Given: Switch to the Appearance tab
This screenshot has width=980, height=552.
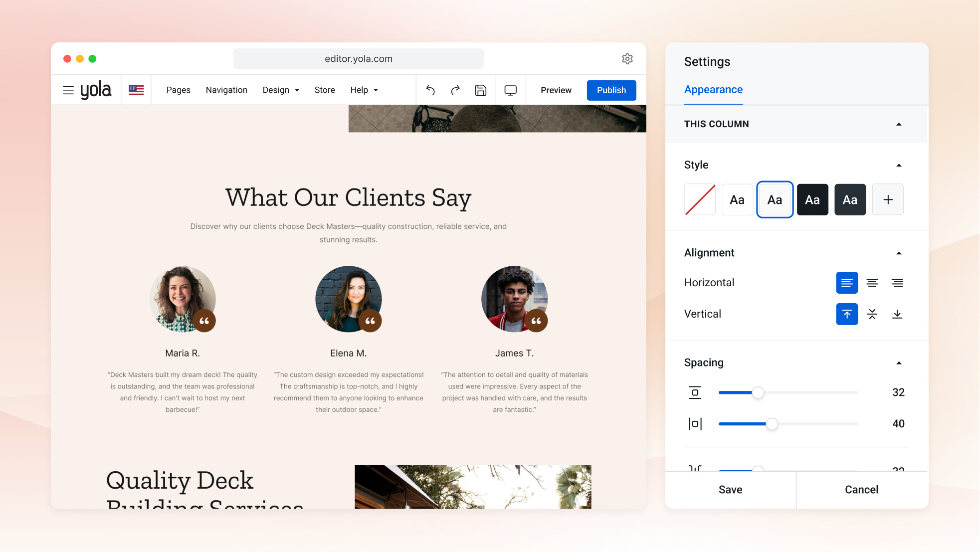Looking at the screenshot, I should pos(713,90).
